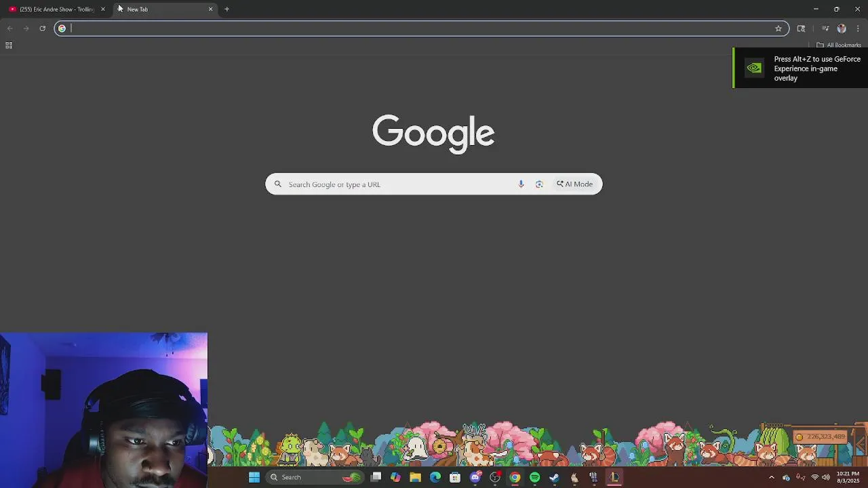Screen dimensions: 868x488
Task: Close the Eric Andre Show tab
Action: pos(103,9)
